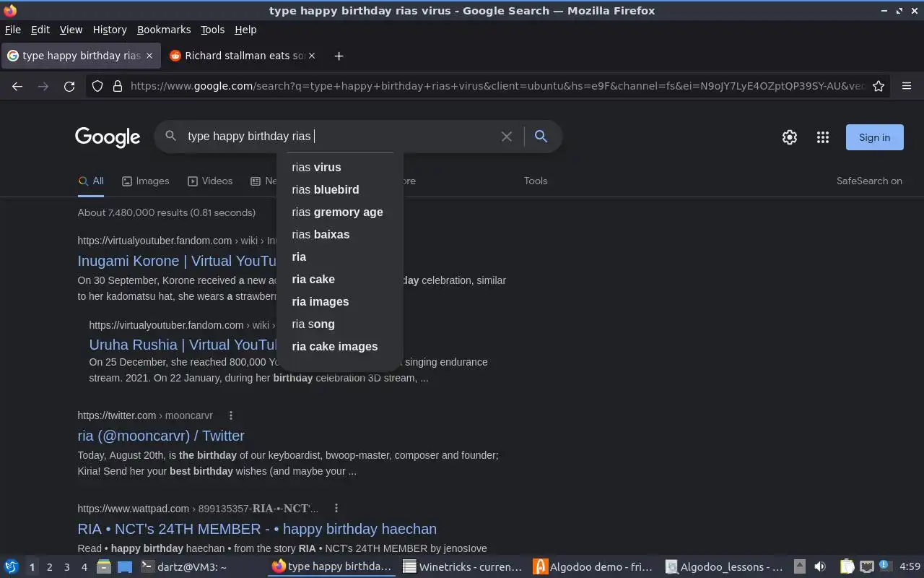The width and height of the screenshot is (924, 578).
Task: Open the clipboard manager tray icon
Action: point(847,566)
